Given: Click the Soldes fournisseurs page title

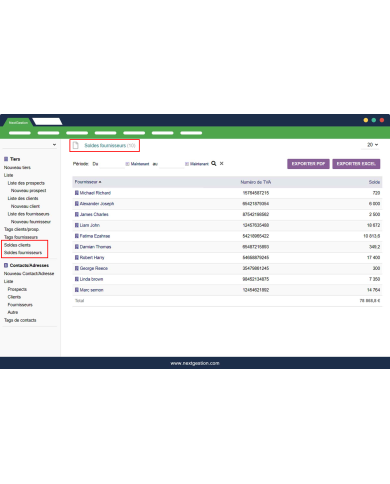Looking at the screenshot, I should point(105,145).
